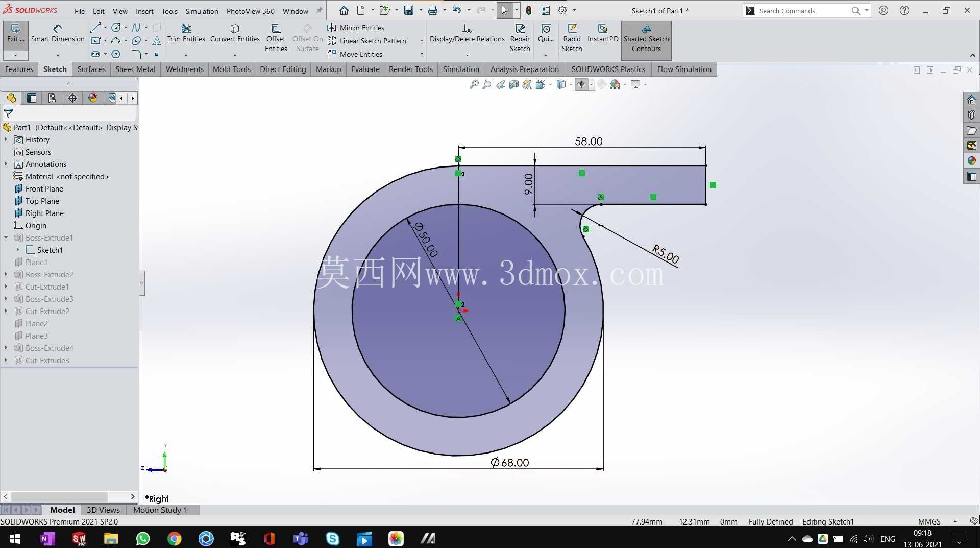Switch to the Features tab
Screen dimensions: 980x548
(x=19, y=69)
